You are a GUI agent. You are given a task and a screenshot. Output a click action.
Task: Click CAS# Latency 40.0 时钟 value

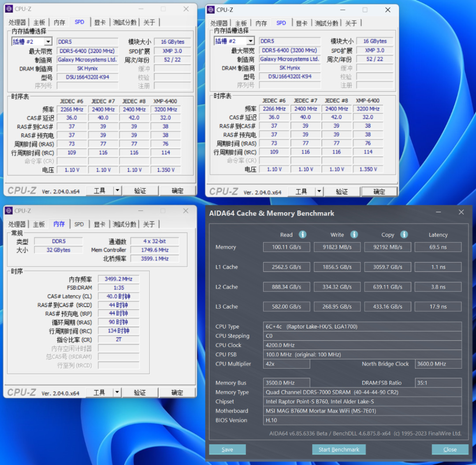pos(119,296)
